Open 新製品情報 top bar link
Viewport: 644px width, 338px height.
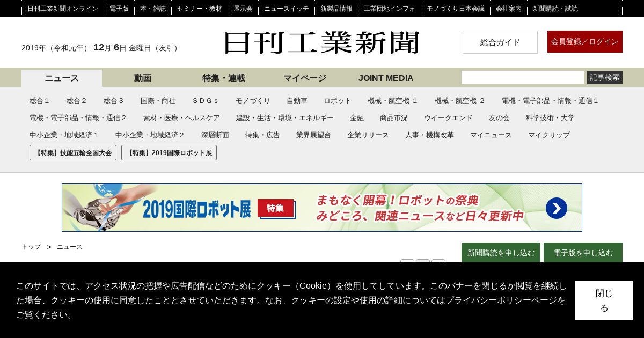tap(336, 9)
